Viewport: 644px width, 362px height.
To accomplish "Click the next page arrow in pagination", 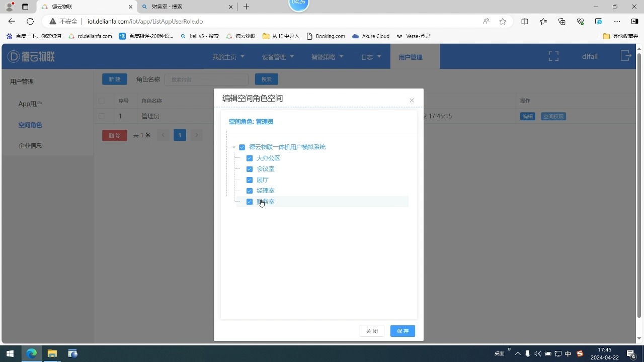I will [x=197, y=135].
